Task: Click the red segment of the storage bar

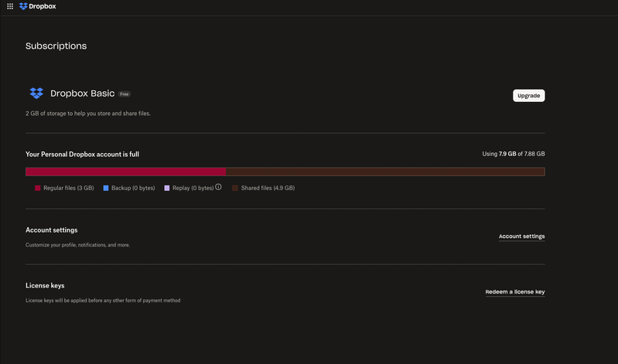Action: (x=125, y=172)
